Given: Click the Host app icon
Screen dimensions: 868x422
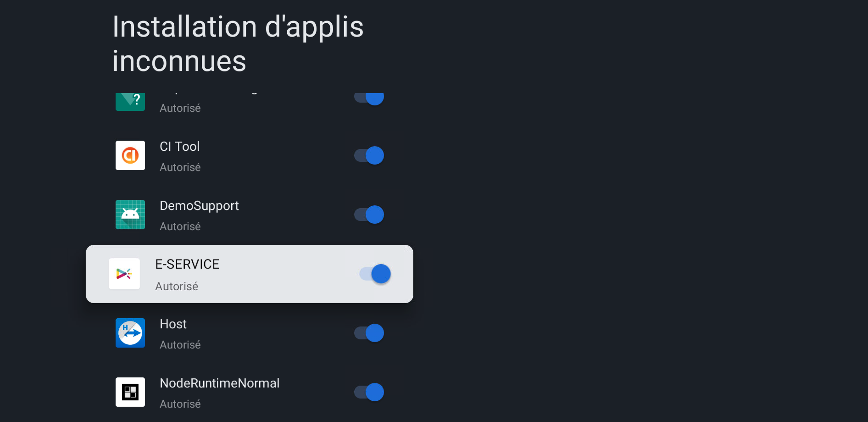Looking at the screenshot, I should pos(130,333).
